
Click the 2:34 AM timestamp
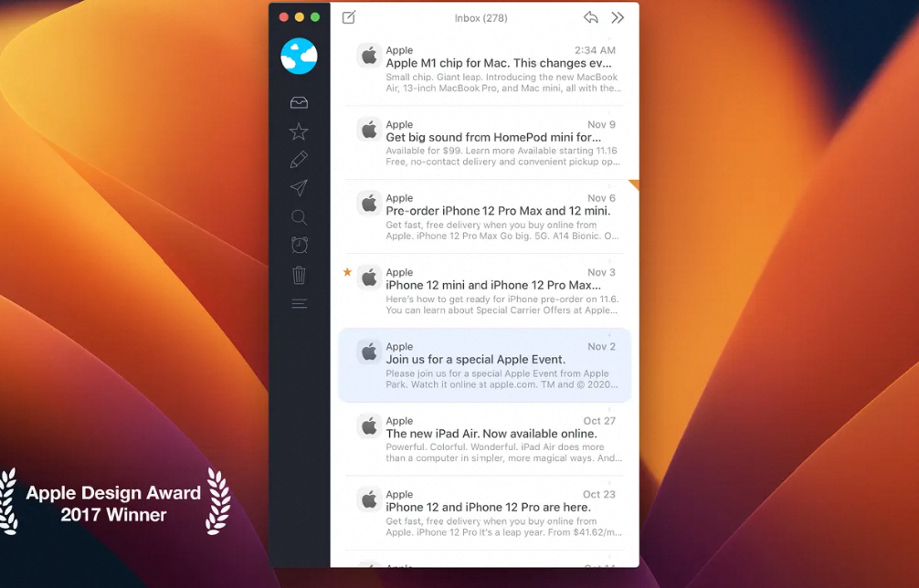pos(595,50)
